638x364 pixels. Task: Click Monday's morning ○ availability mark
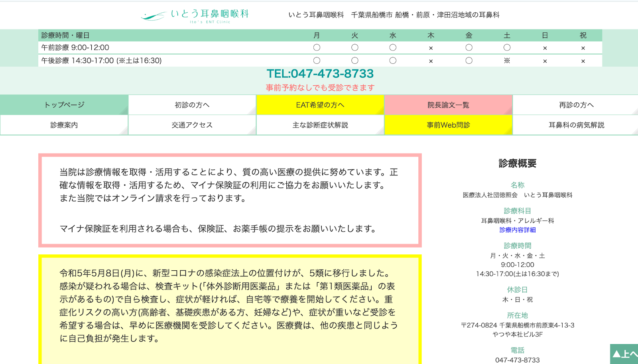317,47
